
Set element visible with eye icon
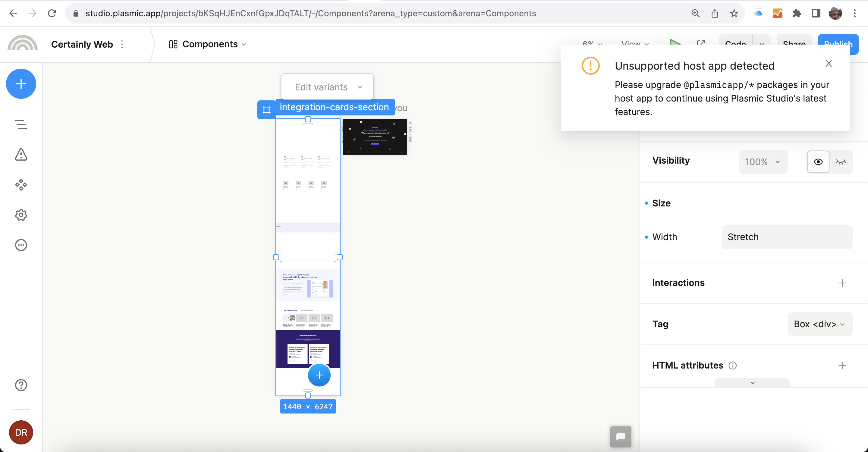(x=818, y=162)
